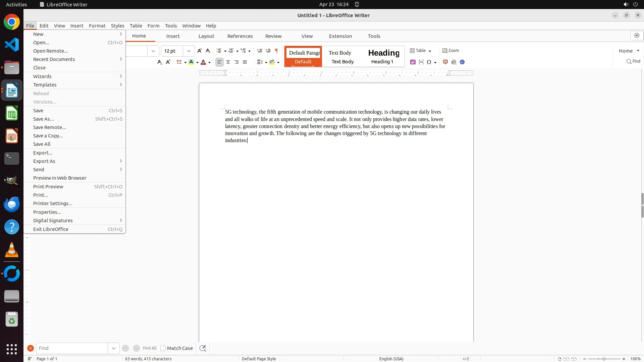Click the increase font size icon
This screenshot has height=362, width=644.
[200, 51]
